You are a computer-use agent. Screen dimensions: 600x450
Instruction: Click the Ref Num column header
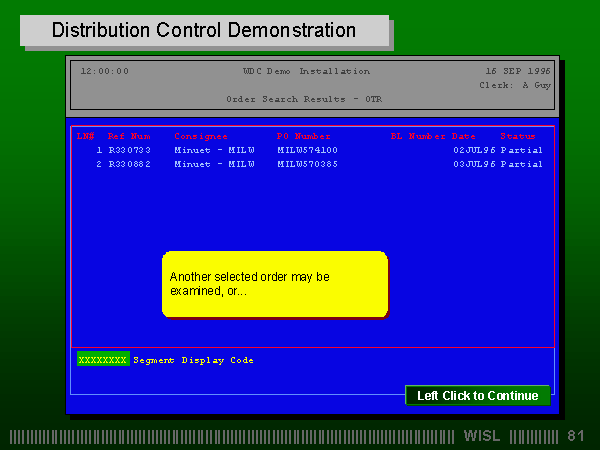click(129, 136)
